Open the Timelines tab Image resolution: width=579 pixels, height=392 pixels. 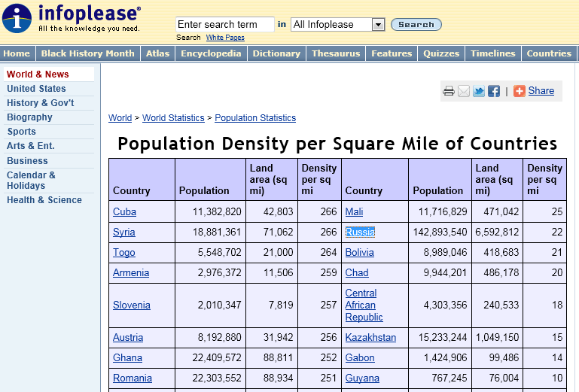[x=493, y=53]
